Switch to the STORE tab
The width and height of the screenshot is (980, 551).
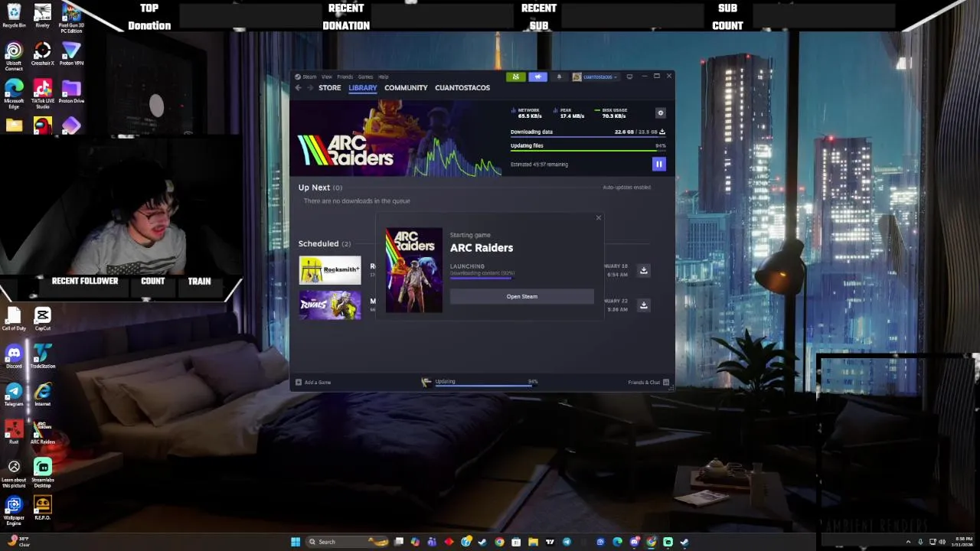point(330,88)
